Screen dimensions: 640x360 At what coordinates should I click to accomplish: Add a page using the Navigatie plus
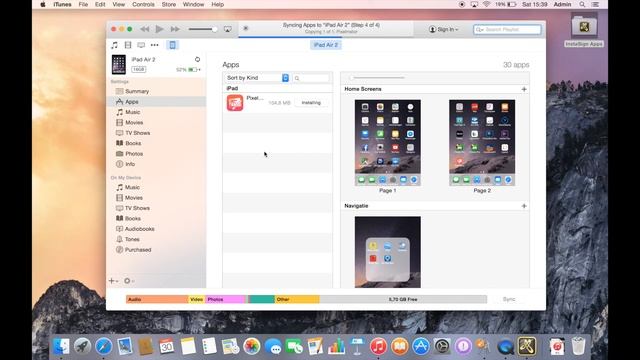pyautogui.click(x=524, y=206)
